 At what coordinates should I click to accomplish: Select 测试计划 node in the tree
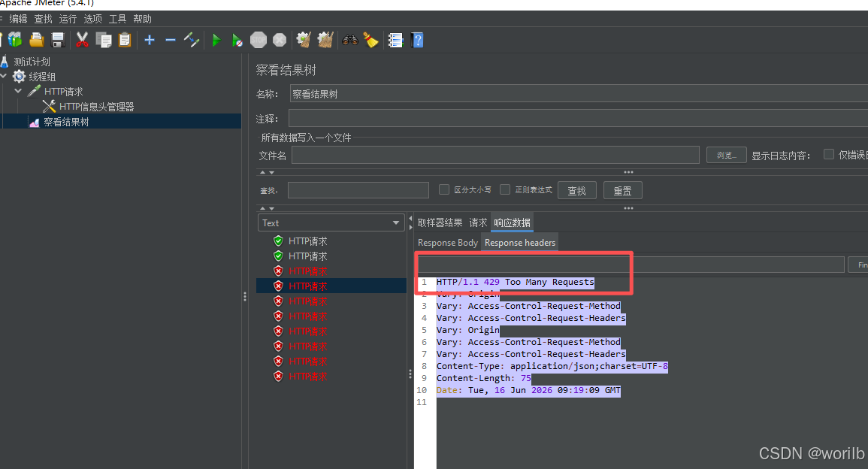pos(32,62)
